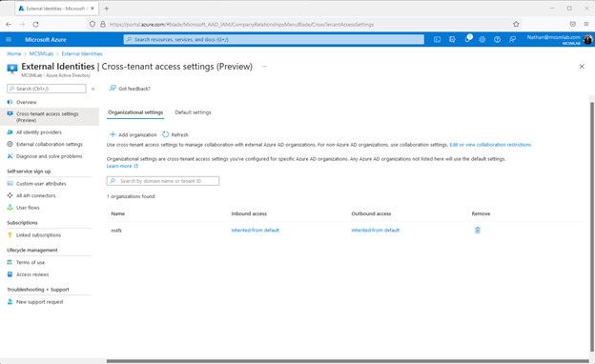Click the Refresh button in the command bar
Viewport: 595px width, 364px height.
(x=175, y=134)
